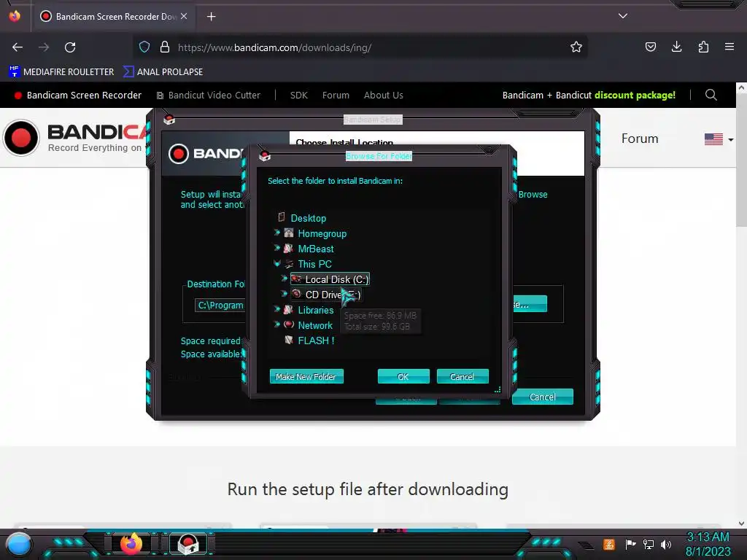
Task: Expand the Network node
Action: tap(276, 324)
